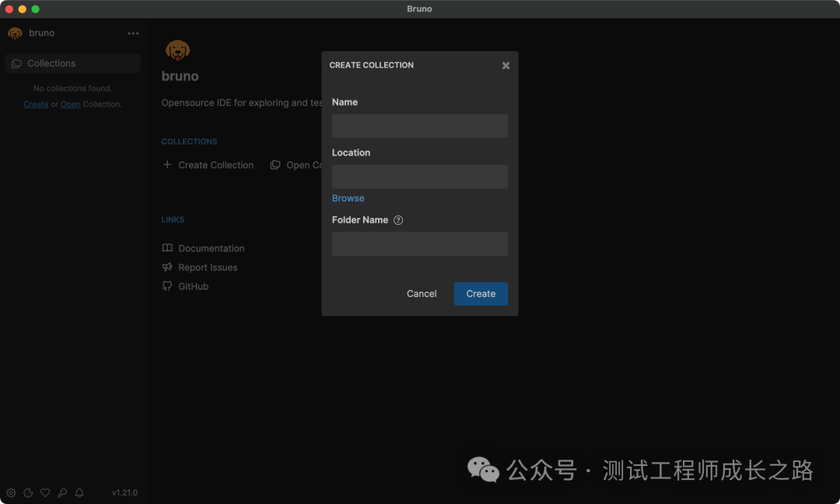840x504 pixels.
Task: Select Collections in the sidebar
Action: click(x=73, y=63)
